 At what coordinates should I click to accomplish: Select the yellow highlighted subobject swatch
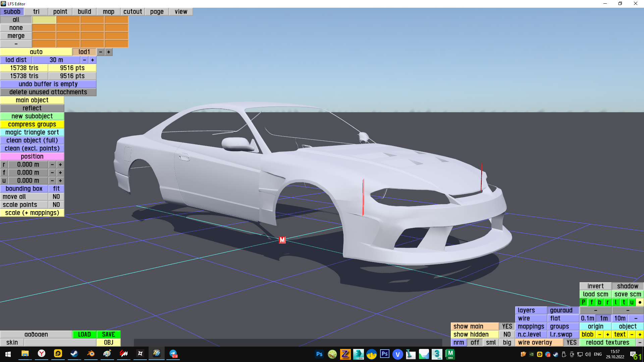pos(44,20)
